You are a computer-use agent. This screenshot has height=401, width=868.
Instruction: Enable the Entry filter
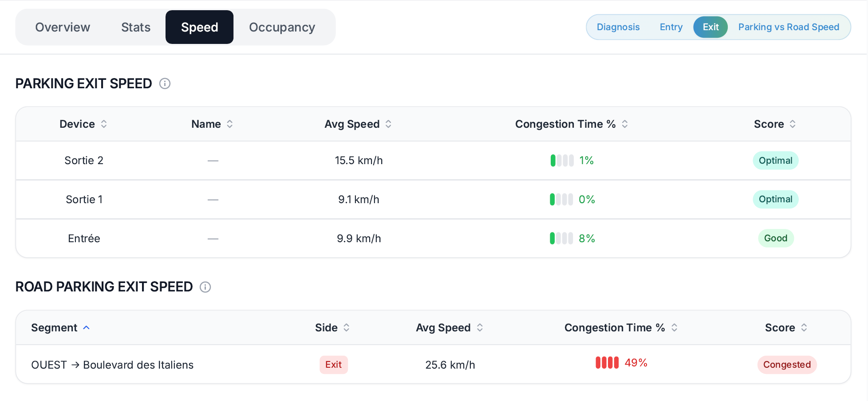coord(671,27)
